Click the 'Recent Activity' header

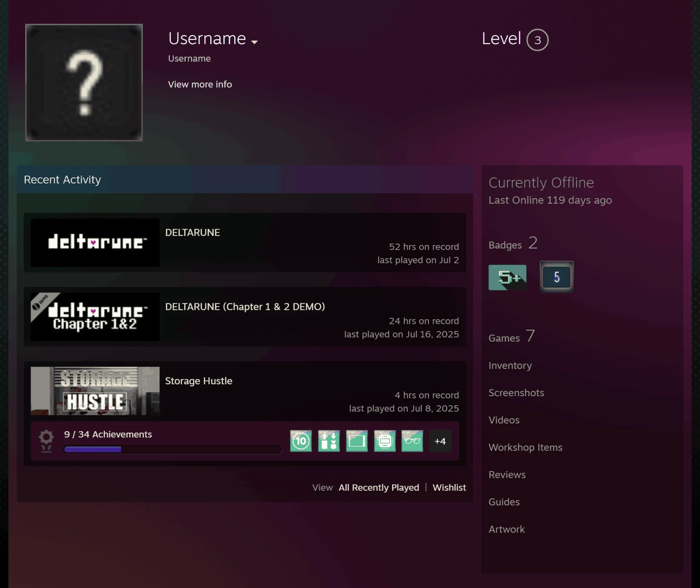click(62, 179)
